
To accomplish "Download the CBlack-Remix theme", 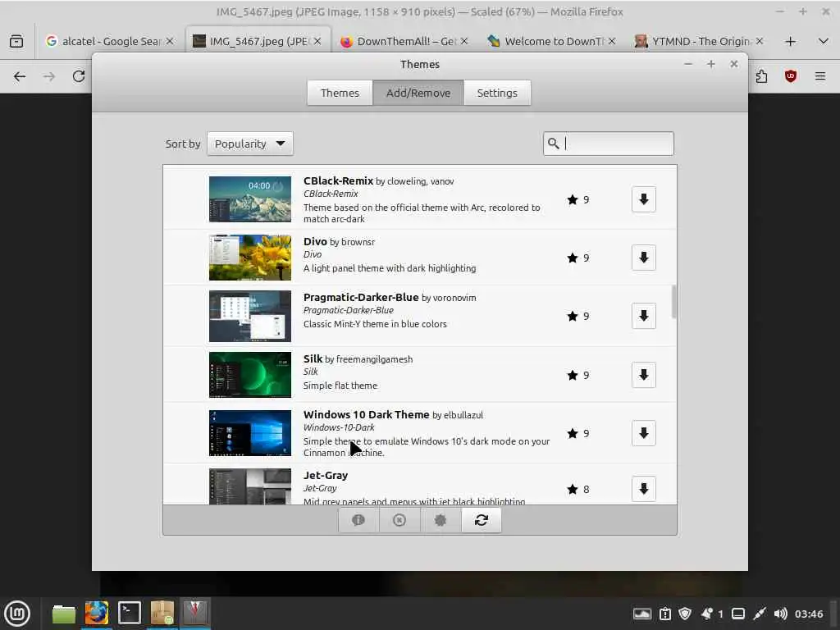I will [643, 199].
